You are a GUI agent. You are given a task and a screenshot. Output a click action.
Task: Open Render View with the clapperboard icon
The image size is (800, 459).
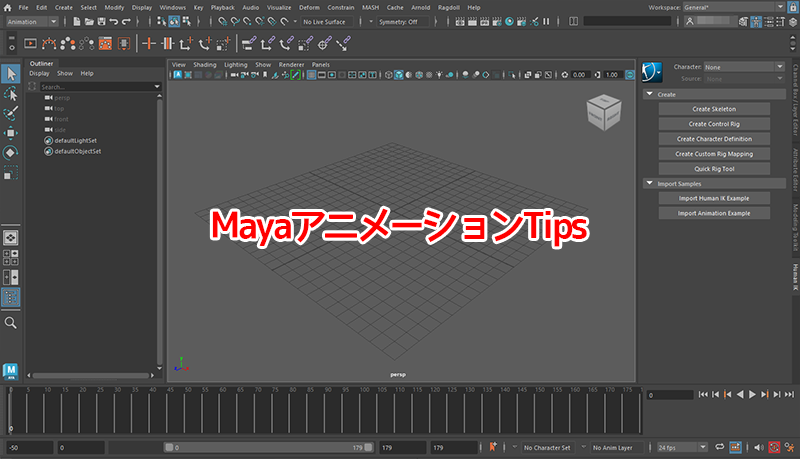click(460, 21)
